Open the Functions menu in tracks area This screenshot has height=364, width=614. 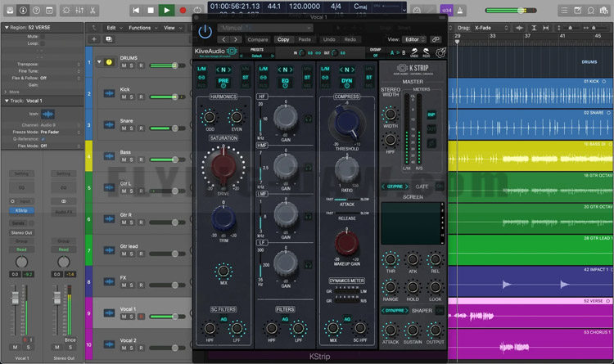pyautogui.click(x=142, y=27)
